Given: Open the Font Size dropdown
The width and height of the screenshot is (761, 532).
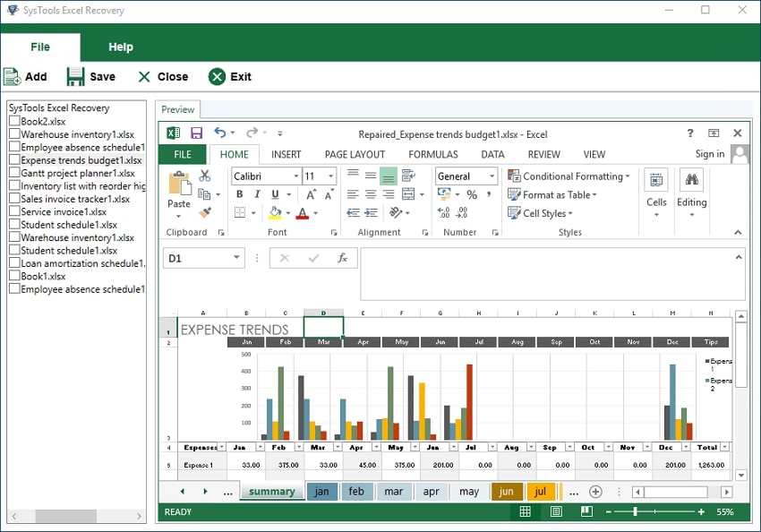Looking at the screenshot, I should [x=330, y=177].
